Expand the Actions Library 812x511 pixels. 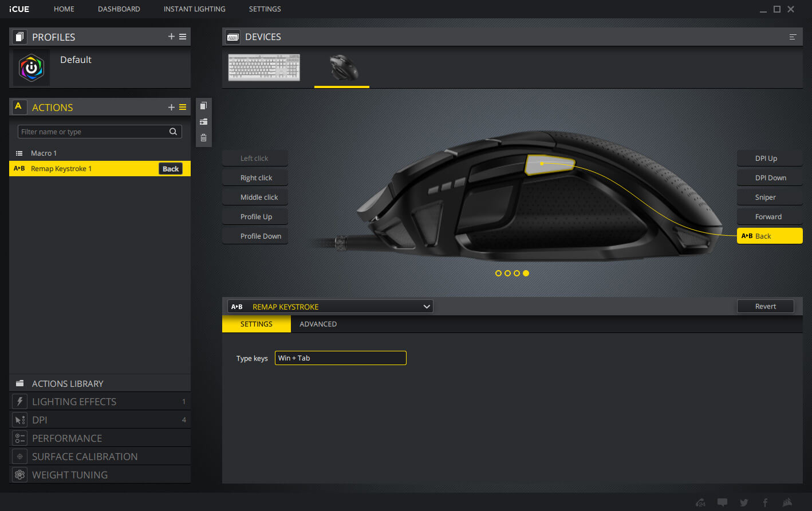100,383
